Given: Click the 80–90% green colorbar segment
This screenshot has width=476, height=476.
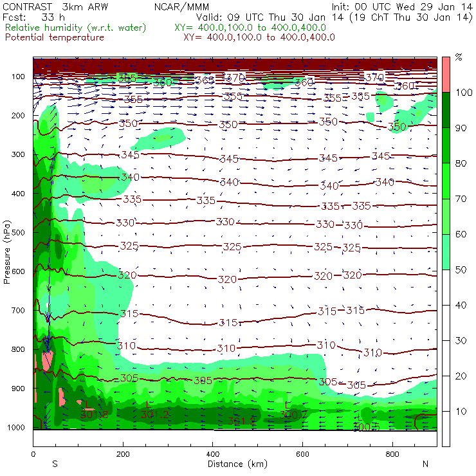Looking at the screenshot, I should [446, 145].
